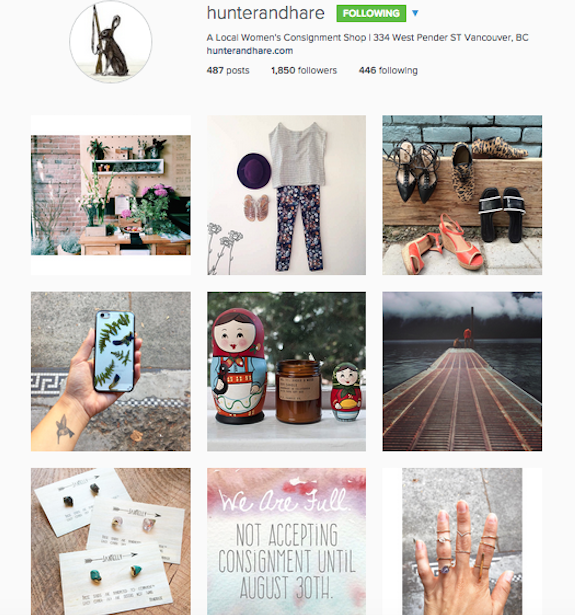Toggle the green FOLLOWING button
The width and height of the screenshot is (575, 615).
pyautogui.click(x=371, y=13)
